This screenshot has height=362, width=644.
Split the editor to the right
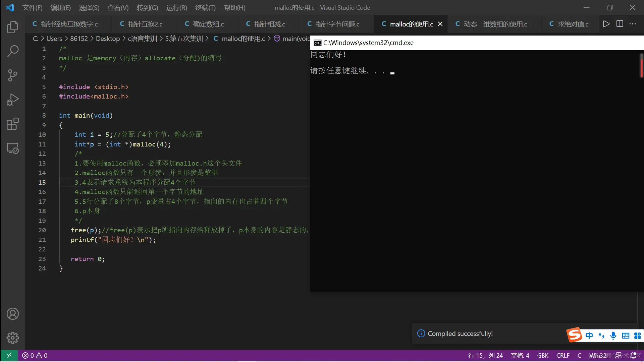(x=620, y=24)
